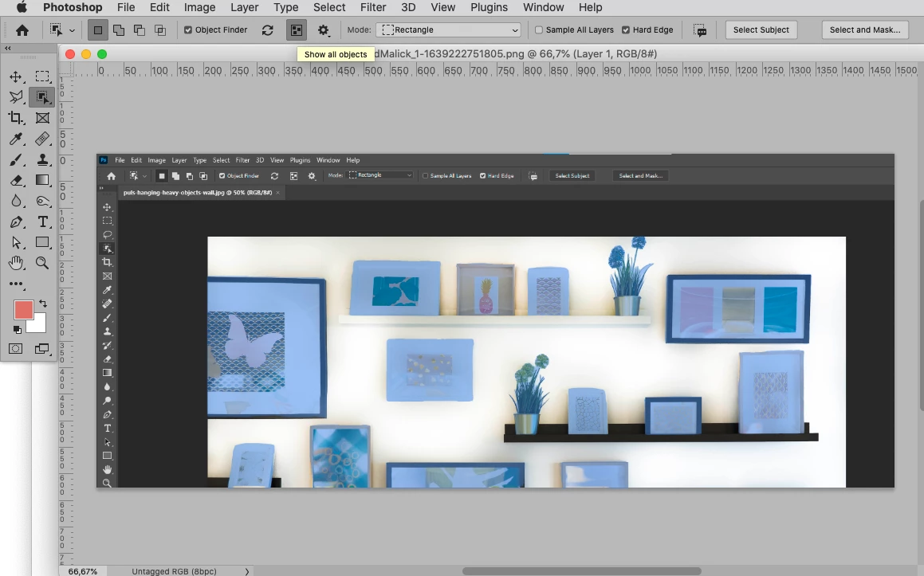This screenshot has height=576, width=924.
Task: Select the Gradient tool
Action: pyautogui.click(x=42, y=180)
